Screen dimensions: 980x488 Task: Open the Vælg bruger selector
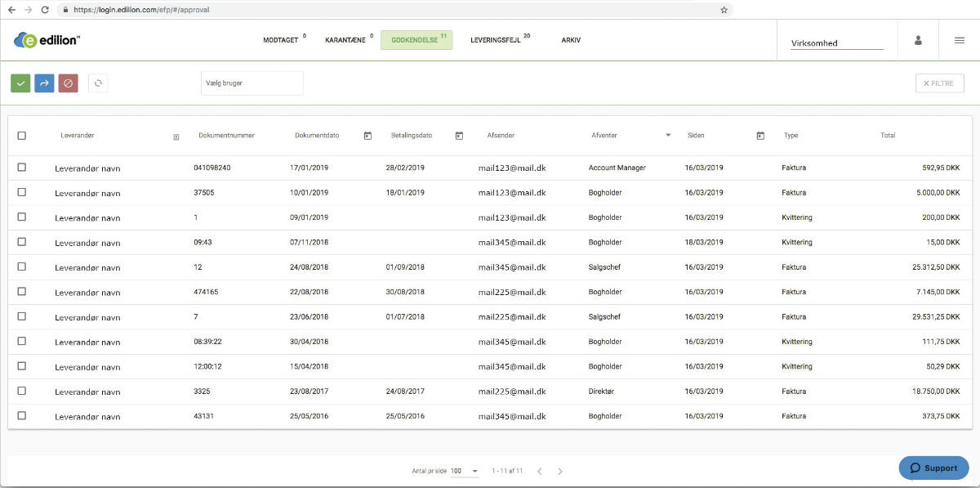[x=252, y=83]
